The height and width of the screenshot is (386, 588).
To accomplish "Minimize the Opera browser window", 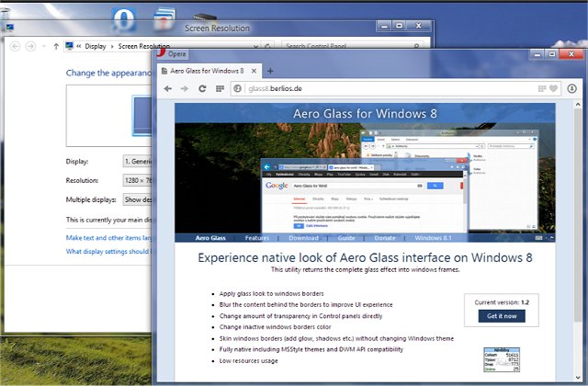I will click(537, 54).
